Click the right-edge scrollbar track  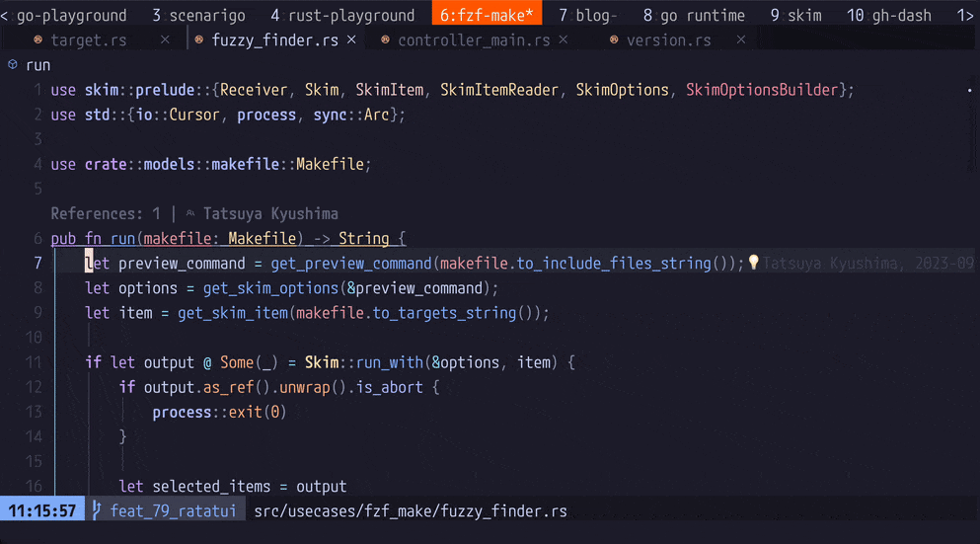point(972,125)
